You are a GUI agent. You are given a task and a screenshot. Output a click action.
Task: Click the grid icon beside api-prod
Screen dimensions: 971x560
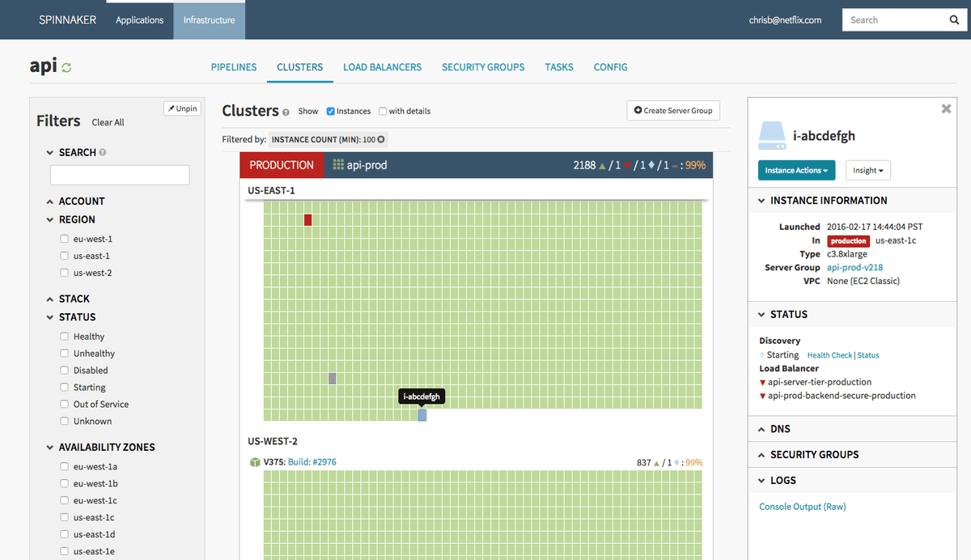[339, 165]
